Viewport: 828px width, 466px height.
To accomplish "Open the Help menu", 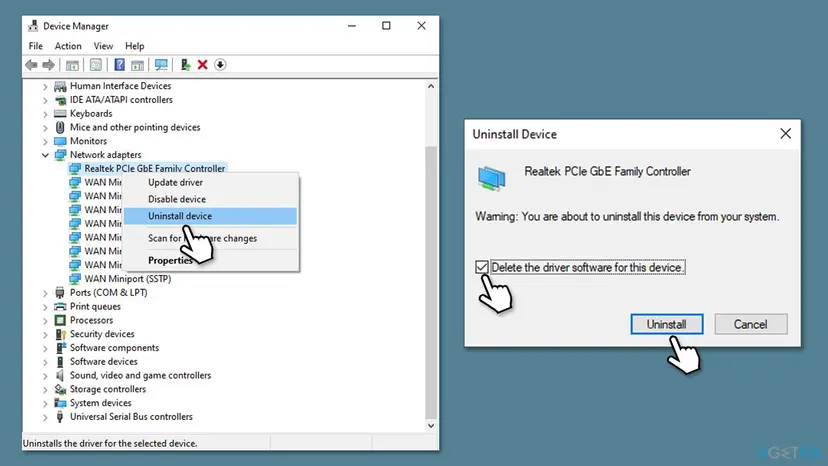I will click(135, 46).
